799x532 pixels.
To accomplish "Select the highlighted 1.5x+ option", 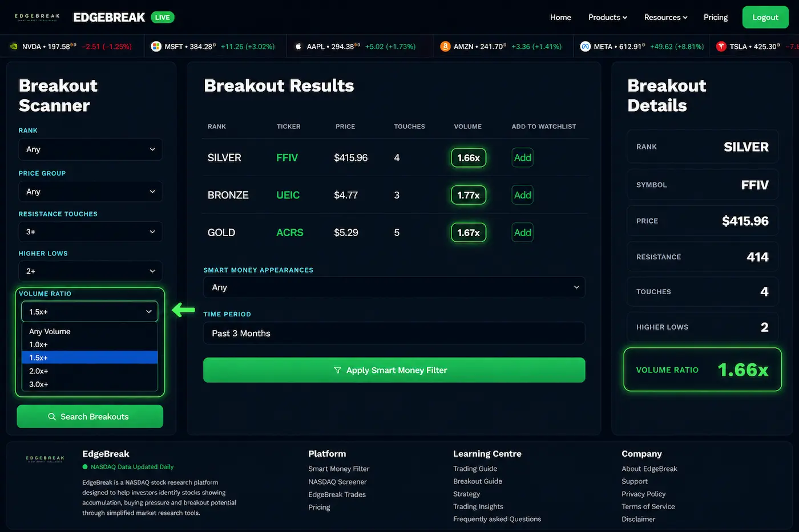I will (x=90, y=358).
